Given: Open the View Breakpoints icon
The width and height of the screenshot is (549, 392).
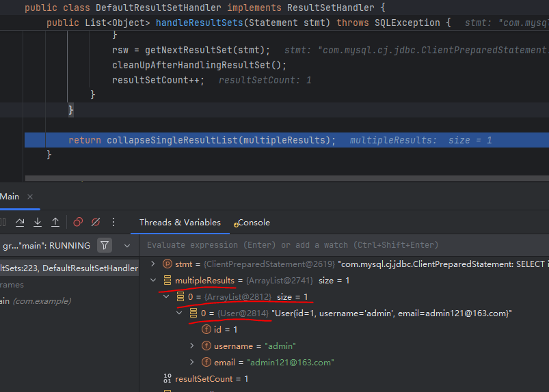Looking at the screenshot, I should click(78, 223).
